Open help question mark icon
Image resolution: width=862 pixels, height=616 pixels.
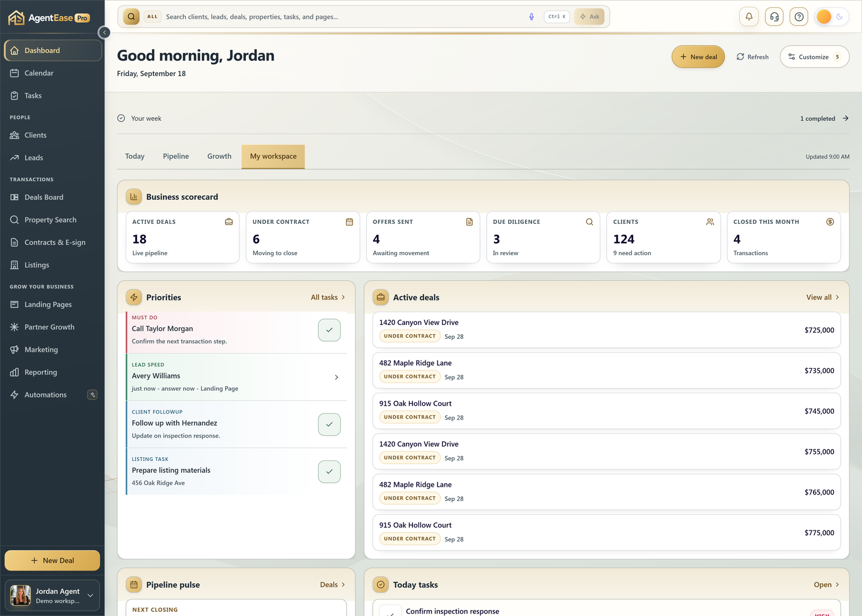tap(799, 17)
